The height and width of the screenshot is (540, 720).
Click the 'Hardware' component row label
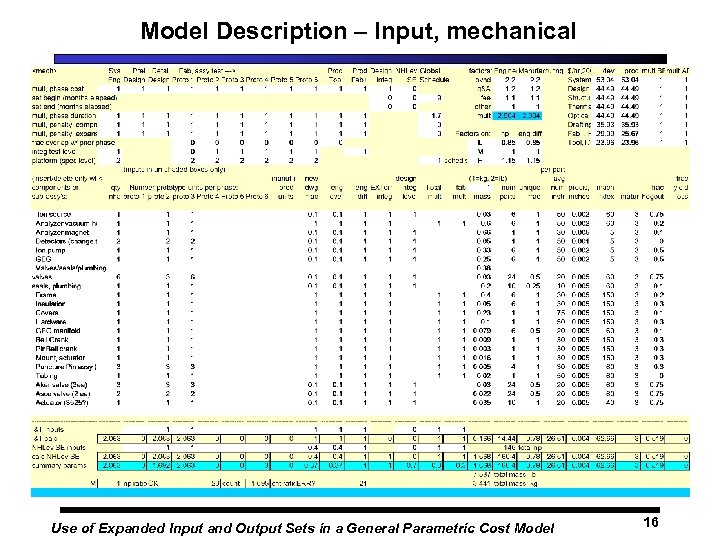point(51,321)
